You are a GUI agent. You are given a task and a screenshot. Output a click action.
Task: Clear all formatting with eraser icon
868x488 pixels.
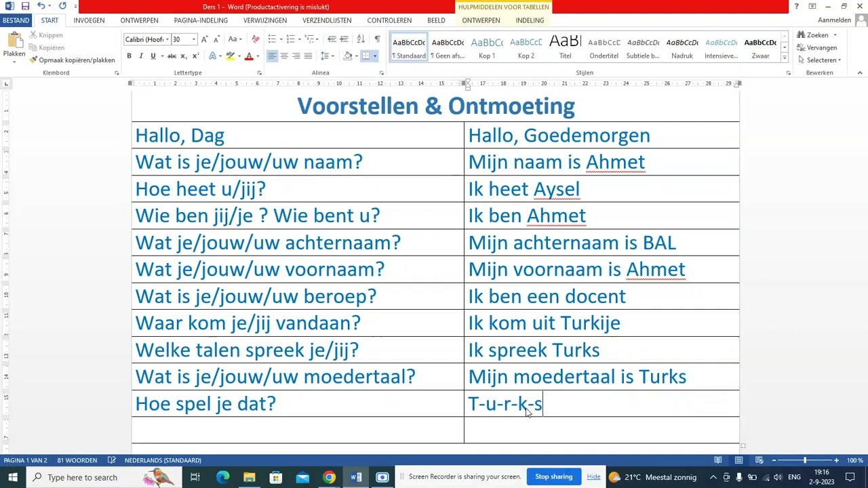(x=256, y=39)
